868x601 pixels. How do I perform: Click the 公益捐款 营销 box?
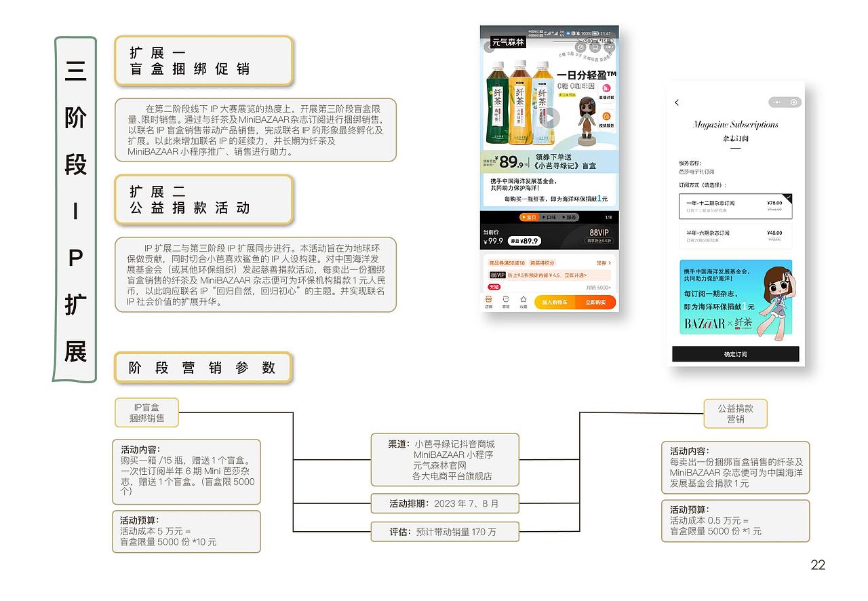click(735, 414)
